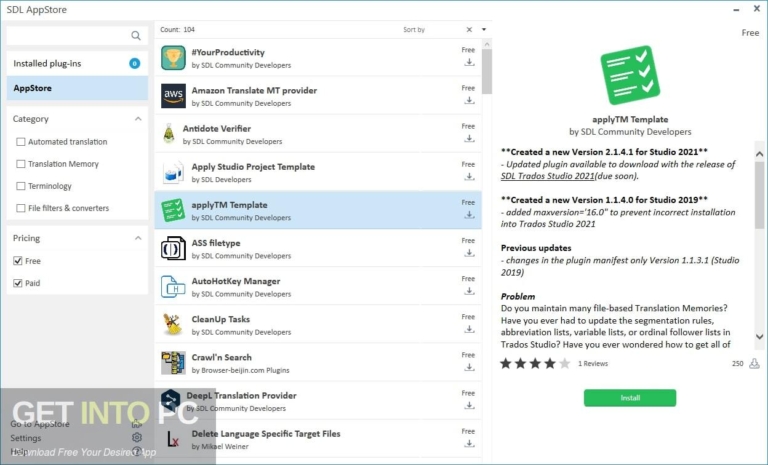This screenshot has height=465, width=768.
Task: Download DeepL Translation Provider arrow icon
Action: 469,406
